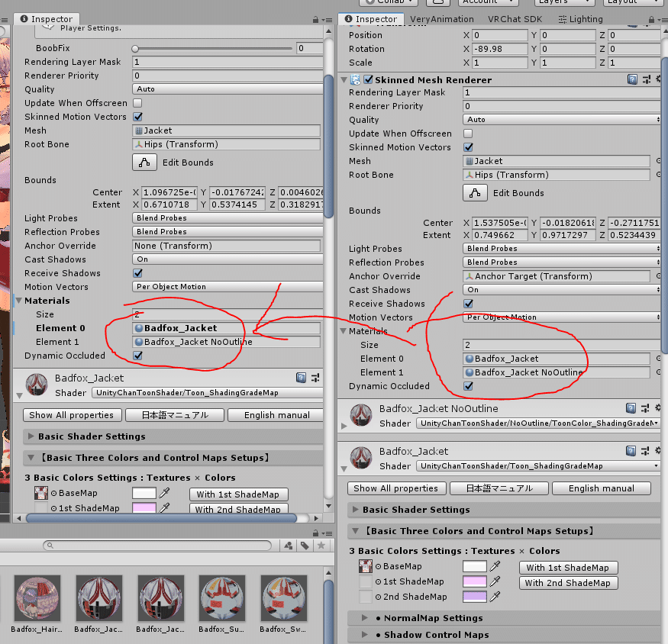Open left panel context menu

pyautogui.click(x=328, y=20)
